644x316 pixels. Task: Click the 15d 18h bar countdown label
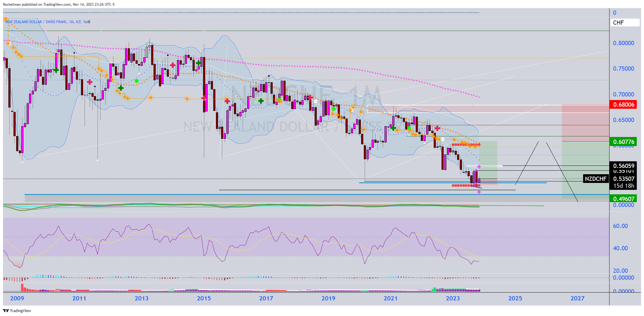[x=624, y=186]
